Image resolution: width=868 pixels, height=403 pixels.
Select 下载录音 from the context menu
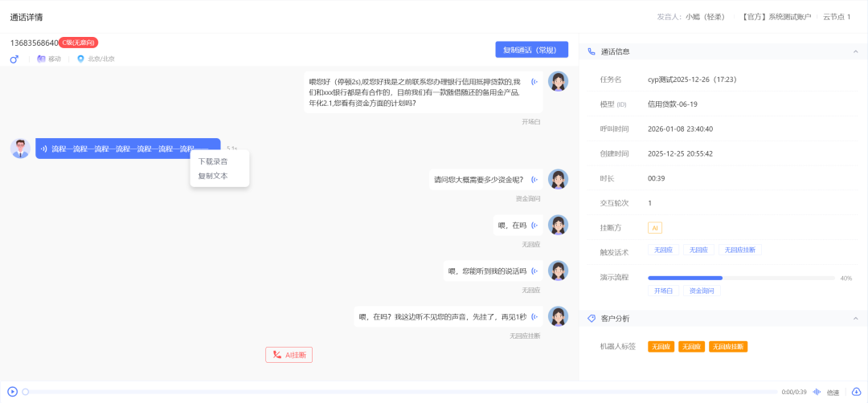tap(213, 161)
